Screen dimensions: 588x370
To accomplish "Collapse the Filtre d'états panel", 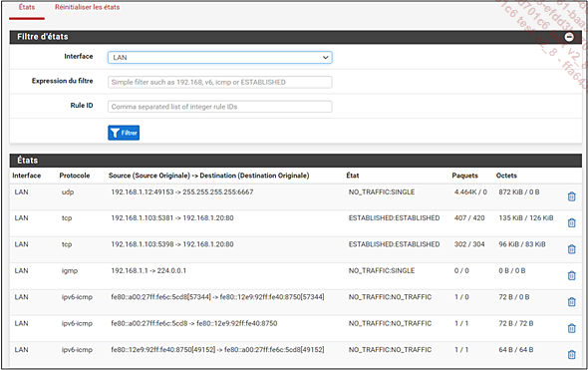I will 569,37.
